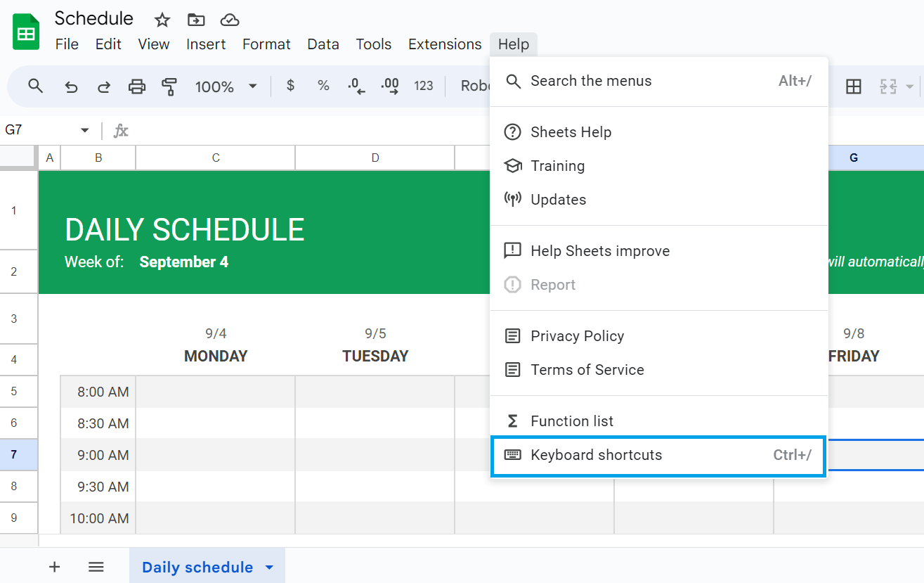Click the Move to folder icon
924x583 pixels.
pyautogui.click(x=196, y=20)
